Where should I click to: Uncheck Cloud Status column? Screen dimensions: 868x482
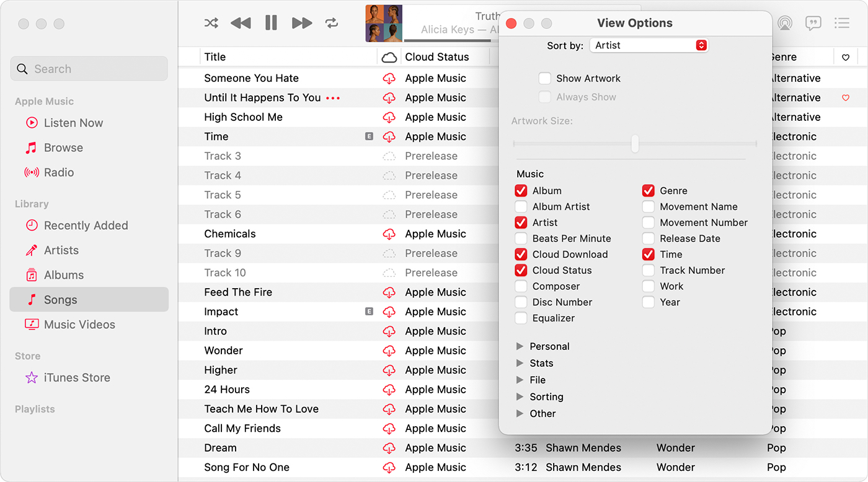click(x=521, y=270)
